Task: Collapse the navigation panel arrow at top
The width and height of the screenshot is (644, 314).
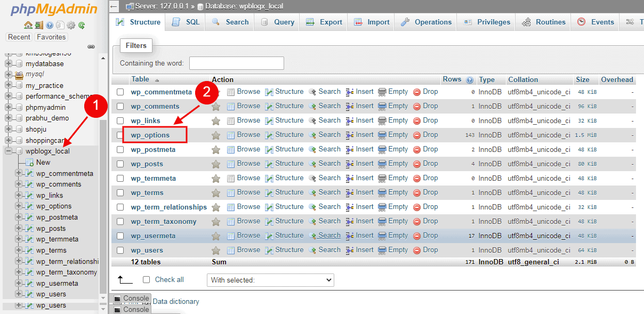Action: [x=114, y=6]
